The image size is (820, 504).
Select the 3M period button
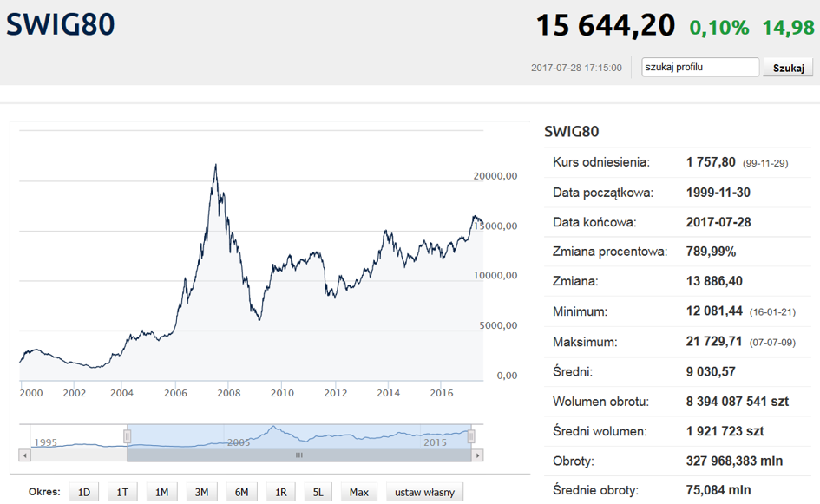(x=201, y=492)
